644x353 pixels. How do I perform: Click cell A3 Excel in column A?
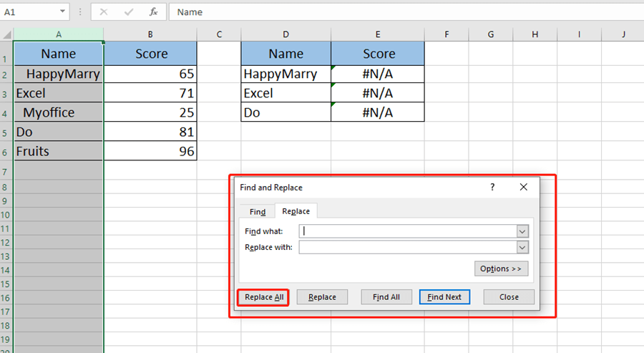tap(59, 93)
